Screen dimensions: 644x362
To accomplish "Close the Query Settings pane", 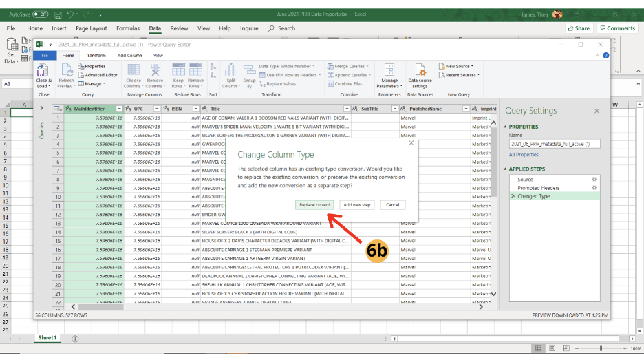I will [x=597, y=111].
